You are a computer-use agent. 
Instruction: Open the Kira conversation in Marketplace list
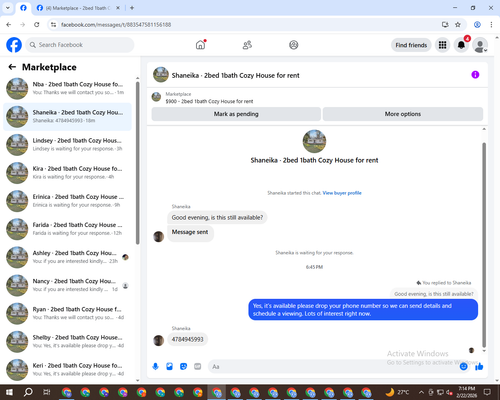(x=67, y=173)
